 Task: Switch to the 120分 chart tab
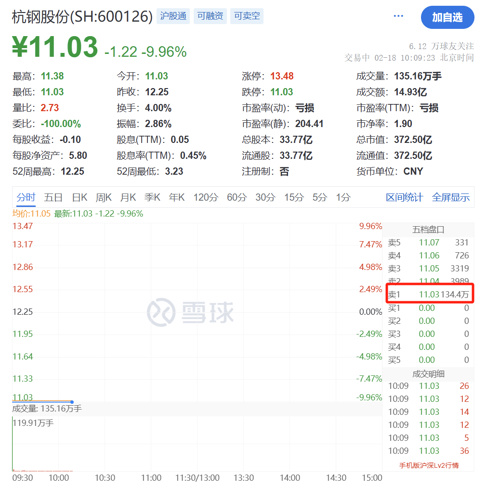click(206, 197)
